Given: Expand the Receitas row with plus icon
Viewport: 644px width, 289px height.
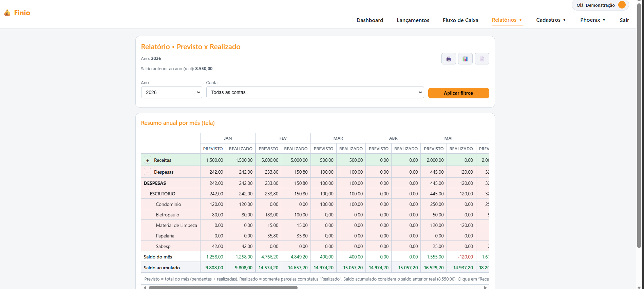Looking at the screenshot, I should (x=148, y=160).
